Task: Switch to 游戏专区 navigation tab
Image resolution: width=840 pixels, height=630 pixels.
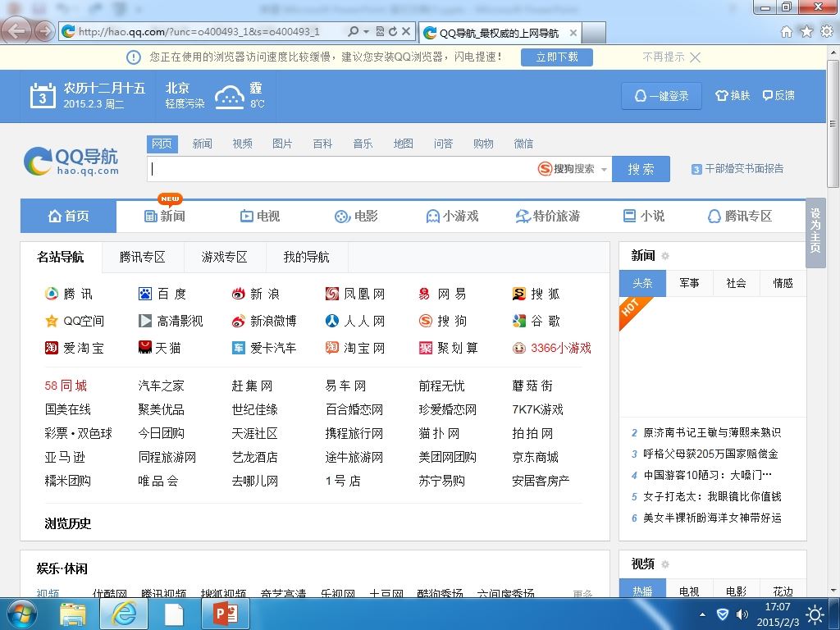Action: click(x=225, y=257)
